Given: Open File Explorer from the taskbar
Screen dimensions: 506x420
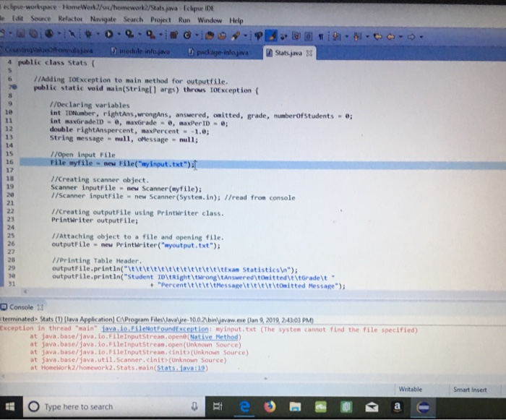Looking at the screenshot, I should tap(295, 407).
